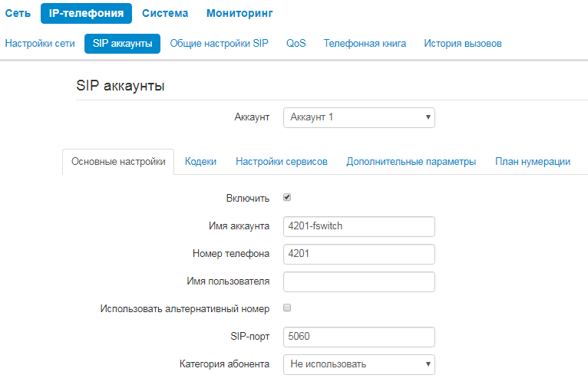
Task: Enable Использовать альтернативный номер checkbox
Action: [x=287, y=308]
